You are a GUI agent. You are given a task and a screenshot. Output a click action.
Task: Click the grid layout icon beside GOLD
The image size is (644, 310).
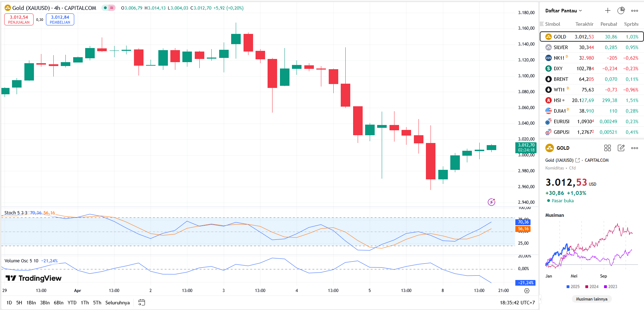[x=608, y=148]
